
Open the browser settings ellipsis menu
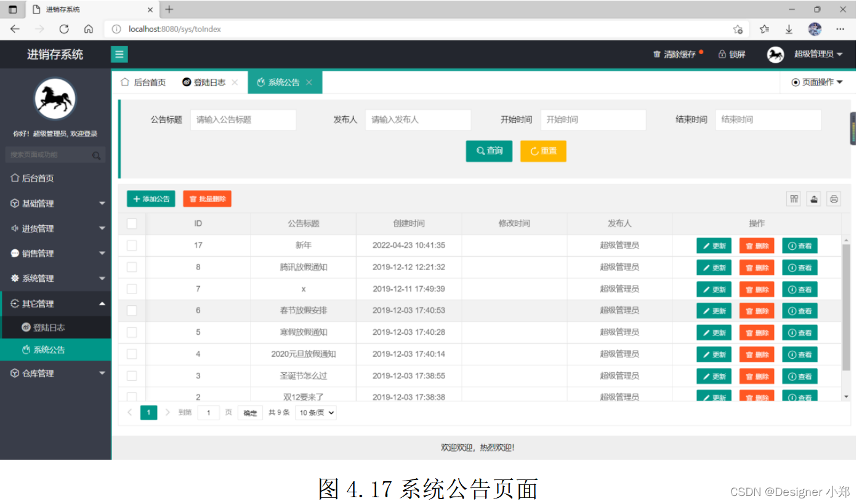tap(840, 29)
